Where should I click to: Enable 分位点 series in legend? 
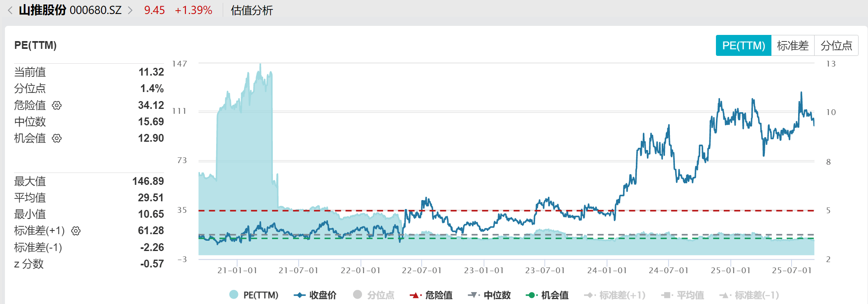pos(374,295)
